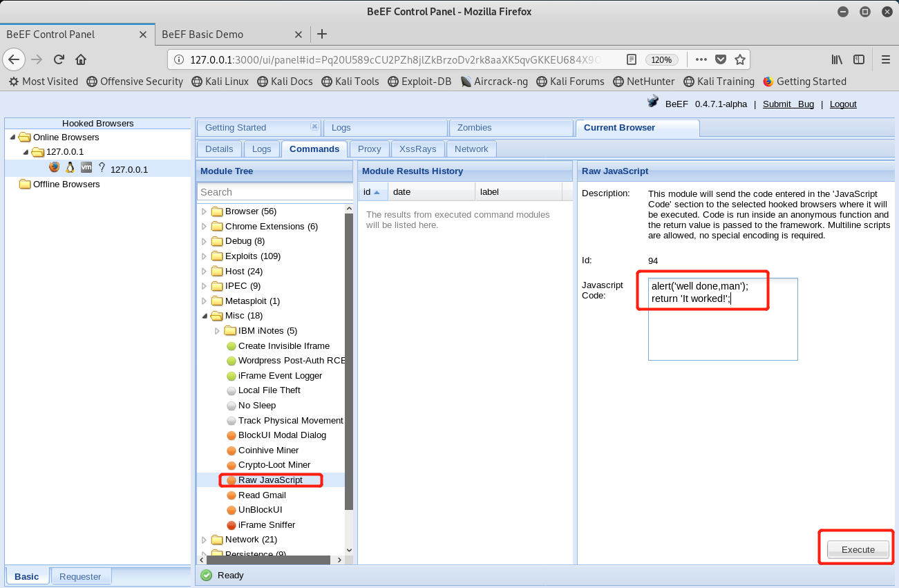Open page actions three-dot menu
Viewport: 899px width, 588px height.
(701, 59)
